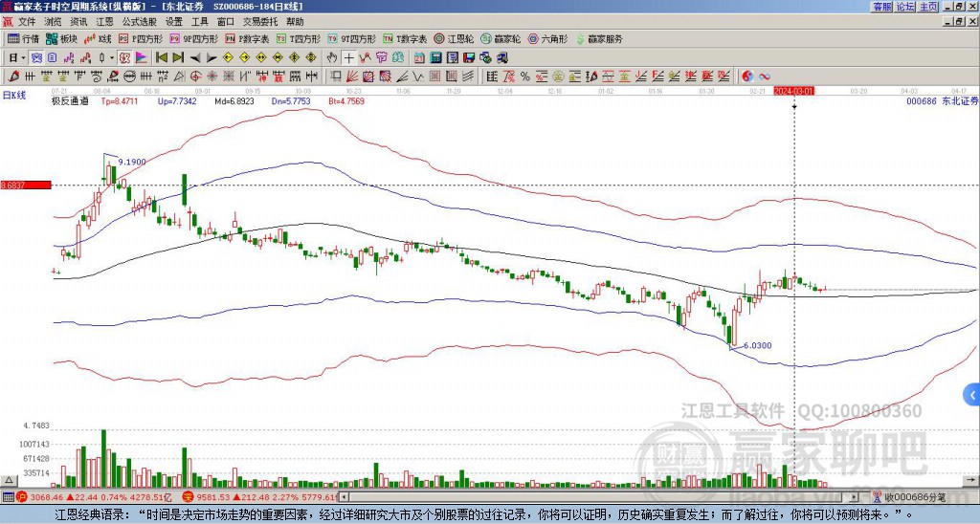Open the P四方形 tool

141,38
